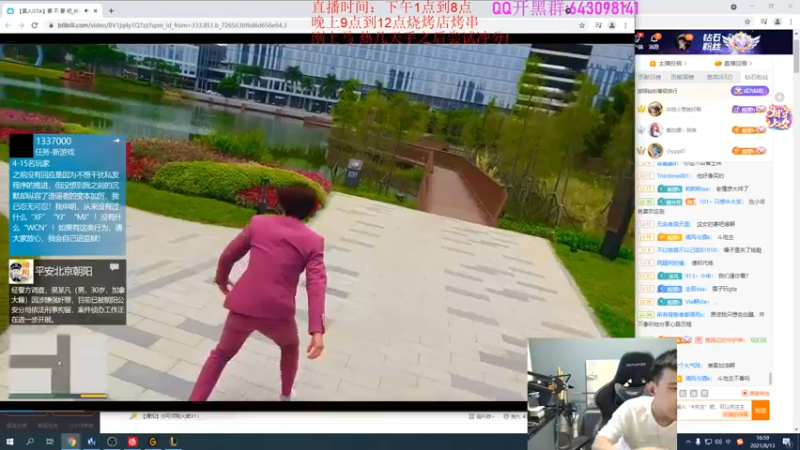
Task: Open the 消息 messages icon in stream header
Action: pos(654,42)
